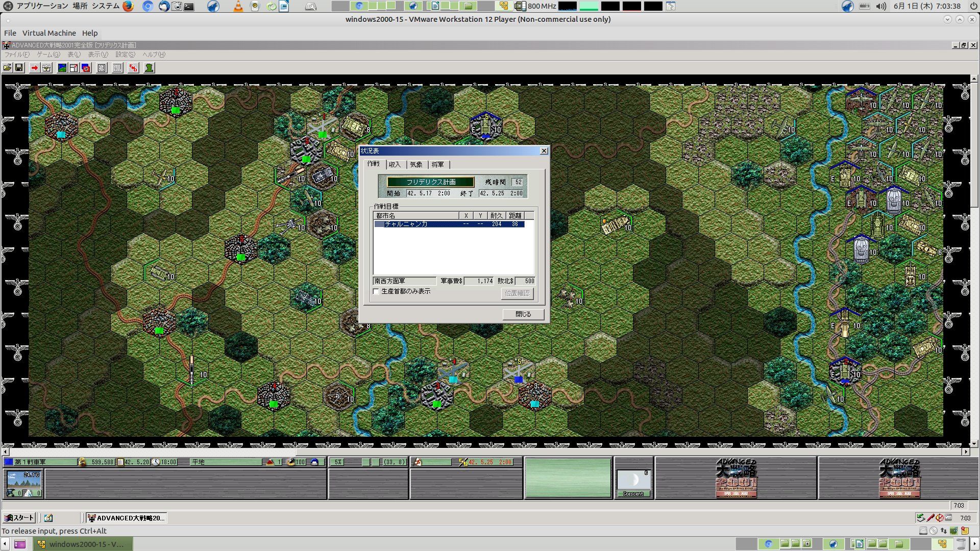Click the Crescent moon phase panel
Image resolution: width=980 pixels, height=551 pixels.
coord(633,483)
